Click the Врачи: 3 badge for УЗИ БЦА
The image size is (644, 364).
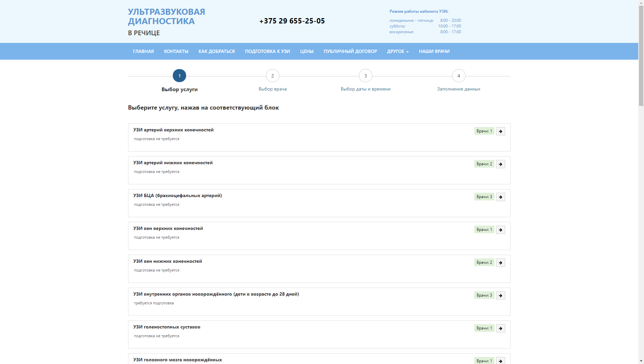point(484,197)
